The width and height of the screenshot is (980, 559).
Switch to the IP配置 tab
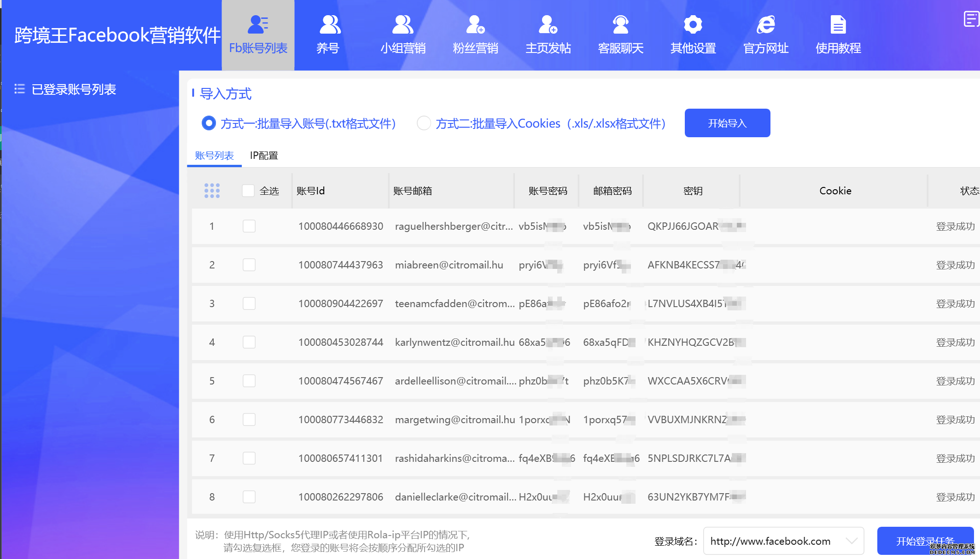click(x=264, y=156)
